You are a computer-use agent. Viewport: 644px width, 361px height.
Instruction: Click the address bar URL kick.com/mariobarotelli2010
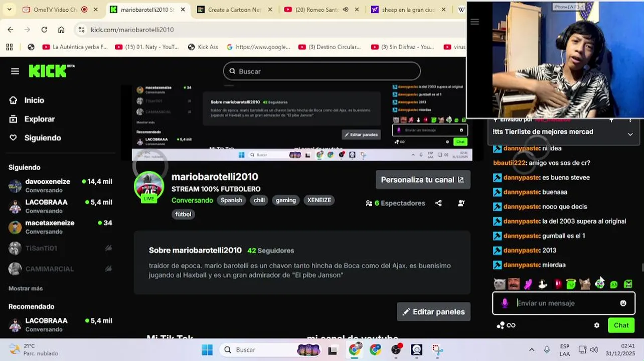132,30
